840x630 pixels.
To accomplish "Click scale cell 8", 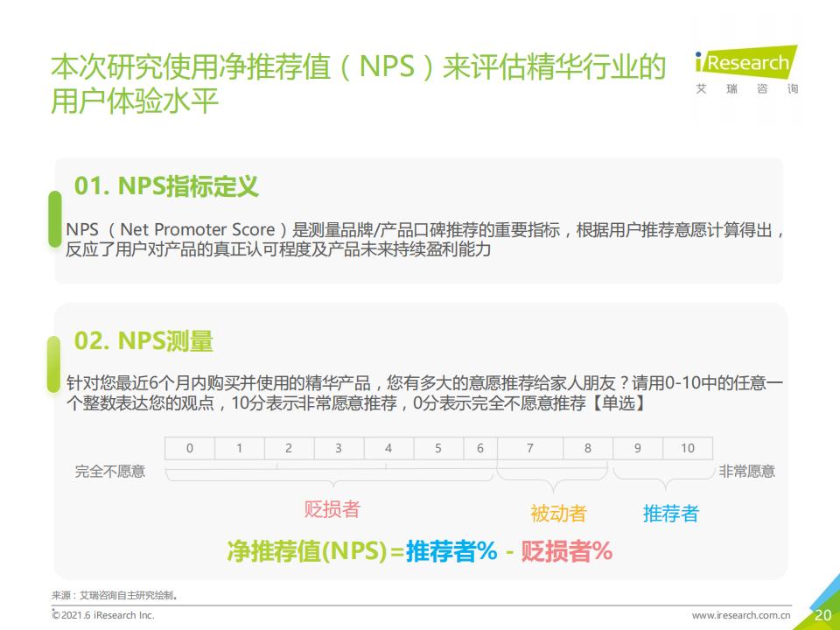I will pyautogui.click(x=588, y=448).
